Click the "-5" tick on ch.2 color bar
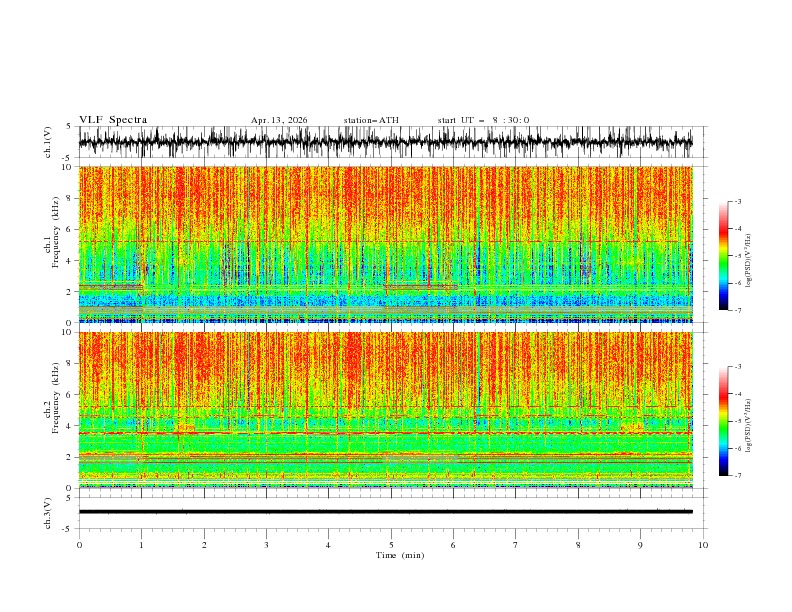The height and width of the screenshot is (612, 792). click(737, 421)
